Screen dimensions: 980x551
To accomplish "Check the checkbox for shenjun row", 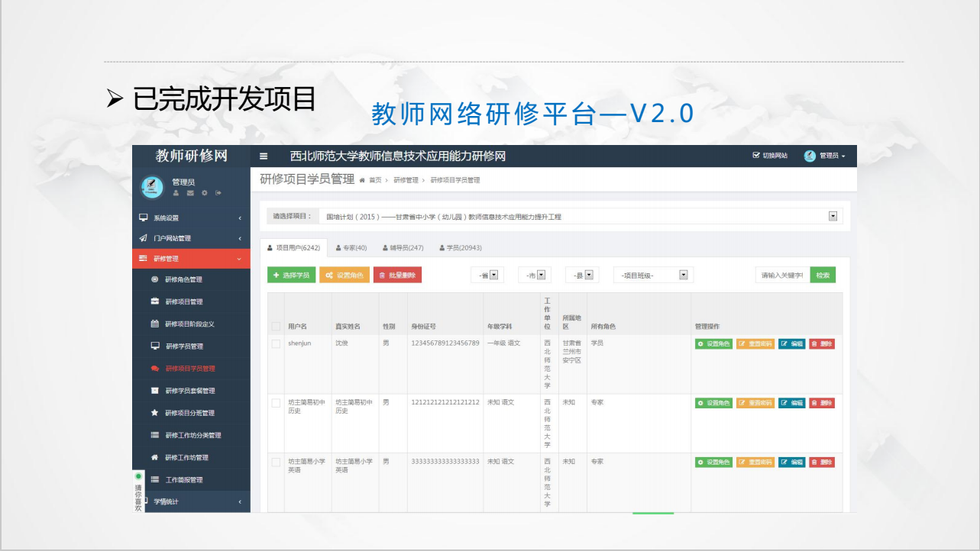I will pyautogui.click(x=276, y=344).
